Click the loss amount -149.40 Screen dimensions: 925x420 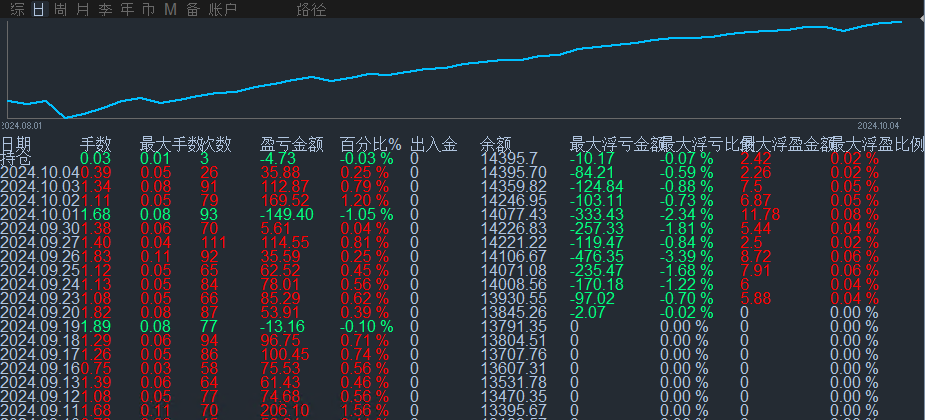pyautogui.click(x=287, y=215)
